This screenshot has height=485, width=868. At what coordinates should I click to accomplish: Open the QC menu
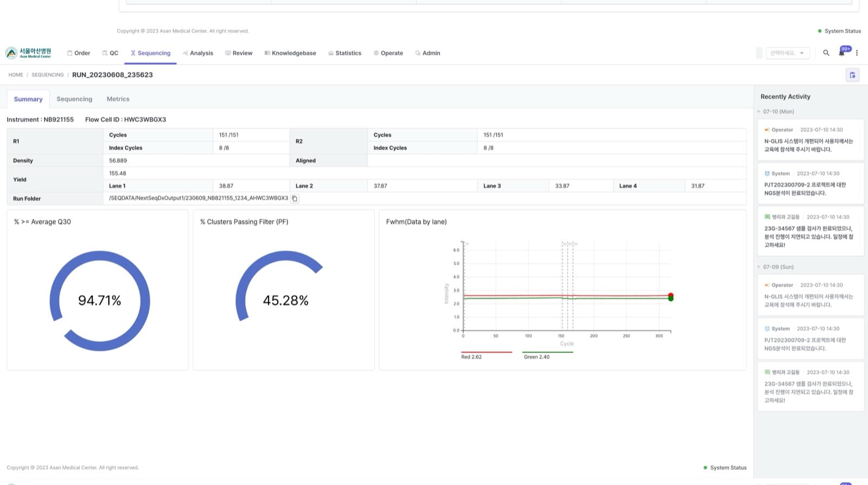click(x=110, y=53)
